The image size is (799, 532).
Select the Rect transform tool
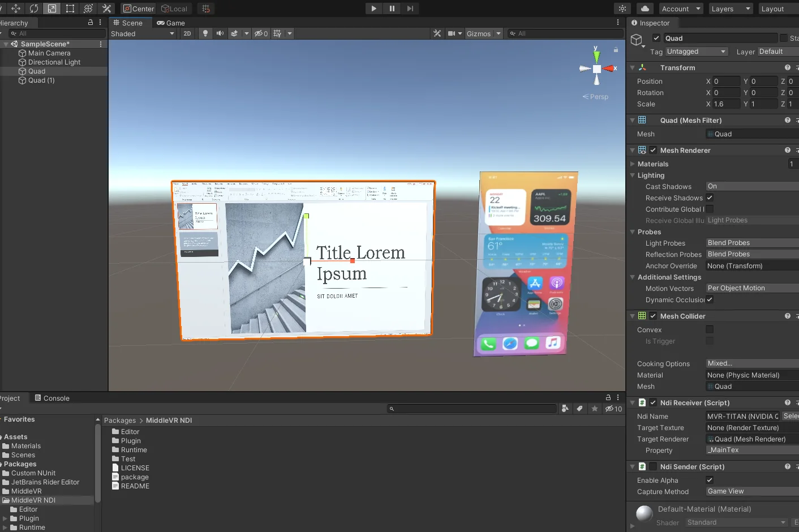pos(70,8)
